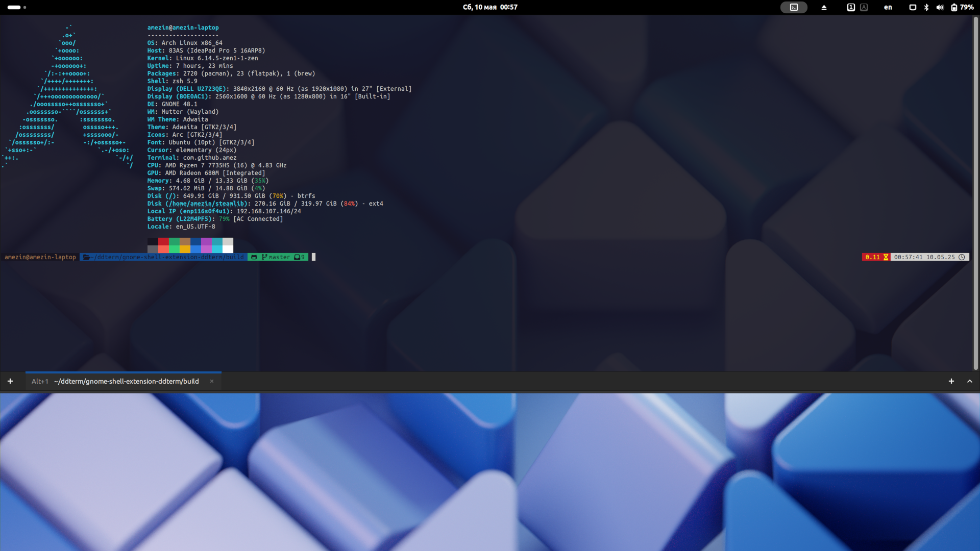Click the folder icon in shell prompt
This screenshot has width=980, height=551.
coord(86,257)
